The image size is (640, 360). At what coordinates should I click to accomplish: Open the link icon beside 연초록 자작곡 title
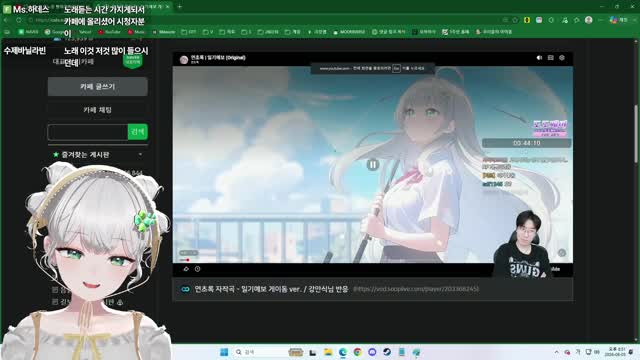[185, 289]
